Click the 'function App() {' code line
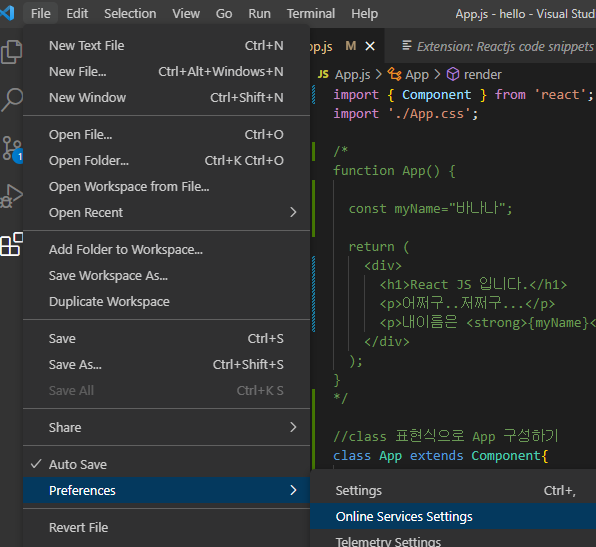 (394, 171)
